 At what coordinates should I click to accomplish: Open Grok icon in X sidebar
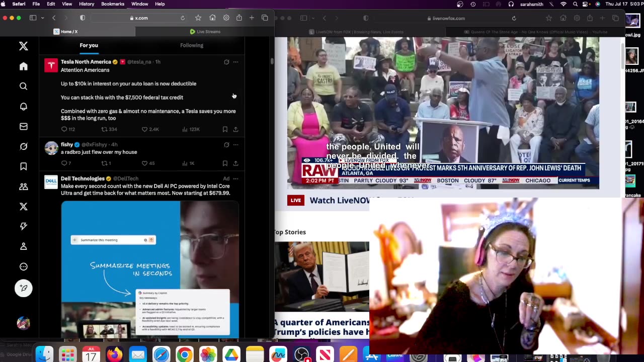(23, 147)
